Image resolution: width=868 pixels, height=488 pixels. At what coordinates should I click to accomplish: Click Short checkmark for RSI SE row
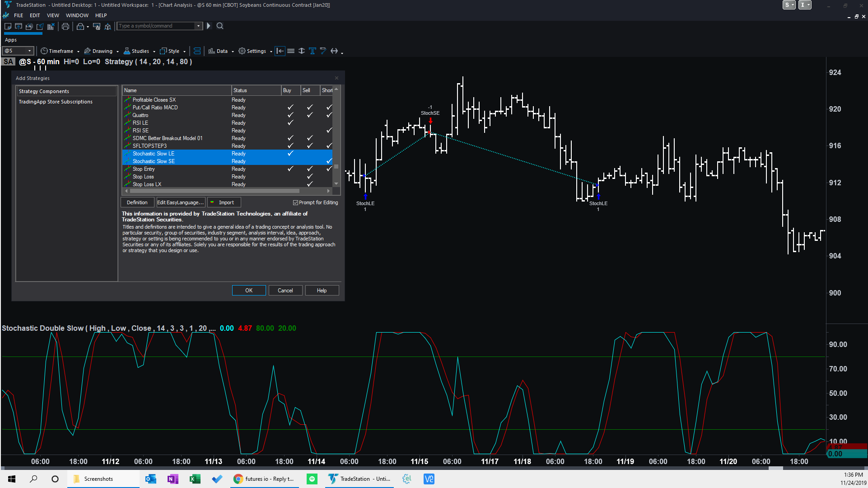coord(329,131)
